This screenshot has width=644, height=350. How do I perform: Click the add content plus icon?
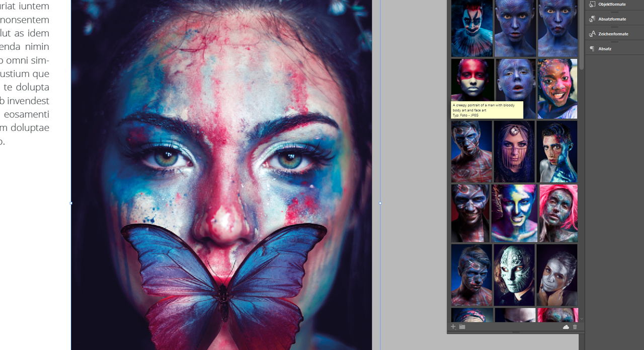tap(453, 327)
